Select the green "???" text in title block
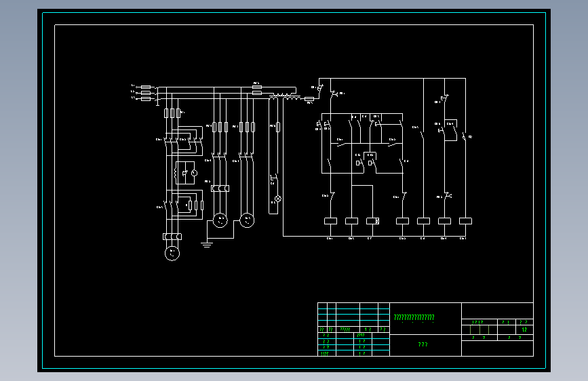This screenshot has height=381, width=588. [423, 344]
